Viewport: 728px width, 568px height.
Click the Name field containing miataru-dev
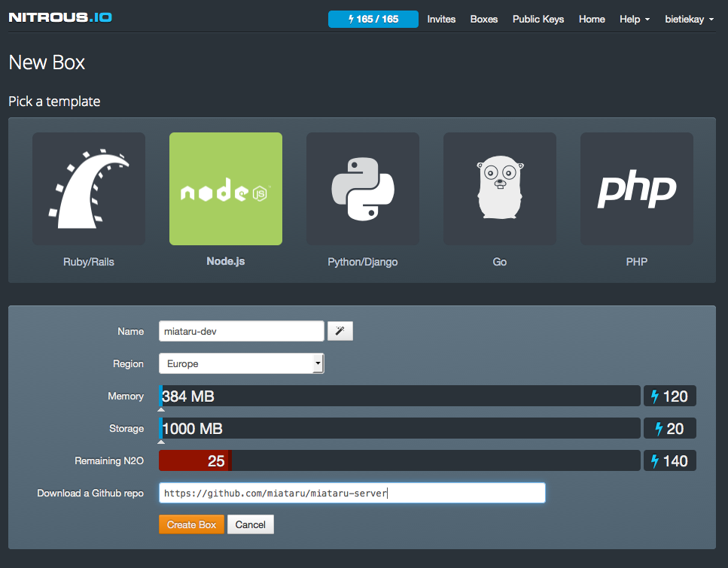[x=242, y=331]
